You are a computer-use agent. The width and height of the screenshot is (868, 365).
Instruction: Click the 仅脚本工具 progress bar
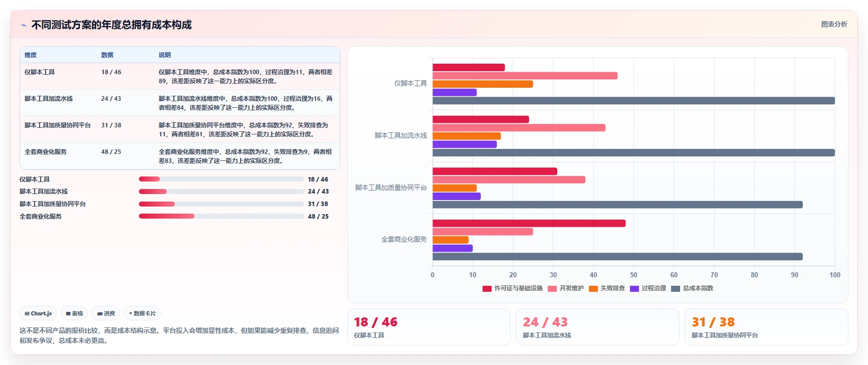pyautogui.click(x=222, y=179)
